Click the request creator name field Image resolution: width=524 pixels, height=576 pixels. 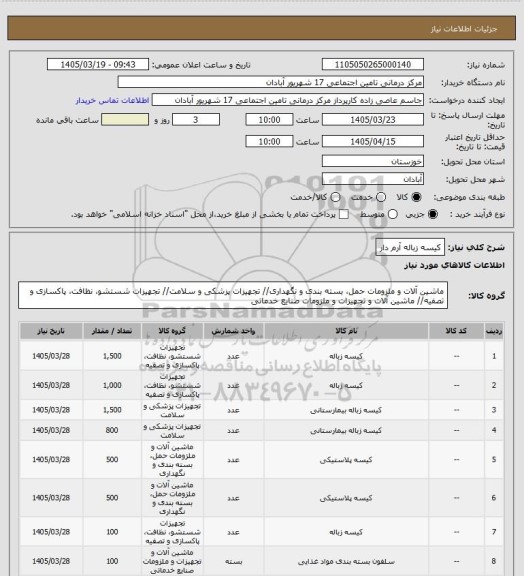[288, 100]
